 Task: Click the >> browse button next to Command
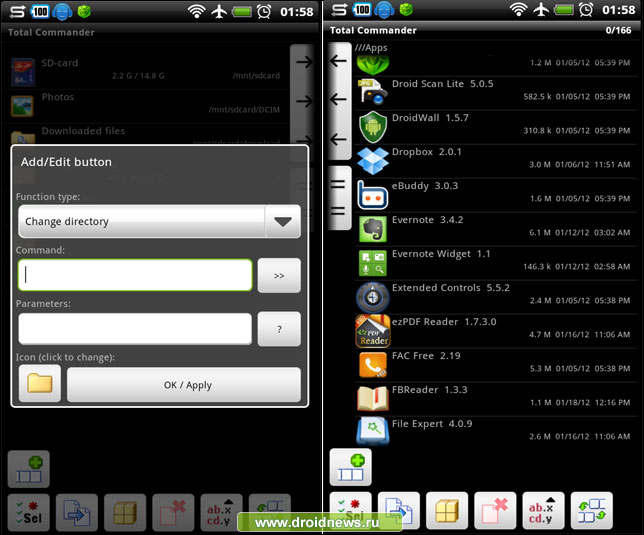[x=279, y=276]
